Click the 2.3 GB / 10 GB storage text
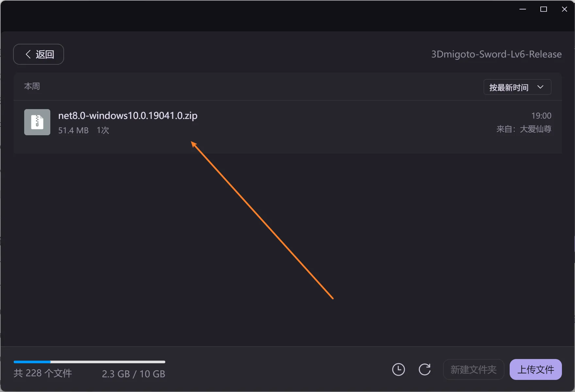Screen dimensions: 575x392 pos(133,374)
